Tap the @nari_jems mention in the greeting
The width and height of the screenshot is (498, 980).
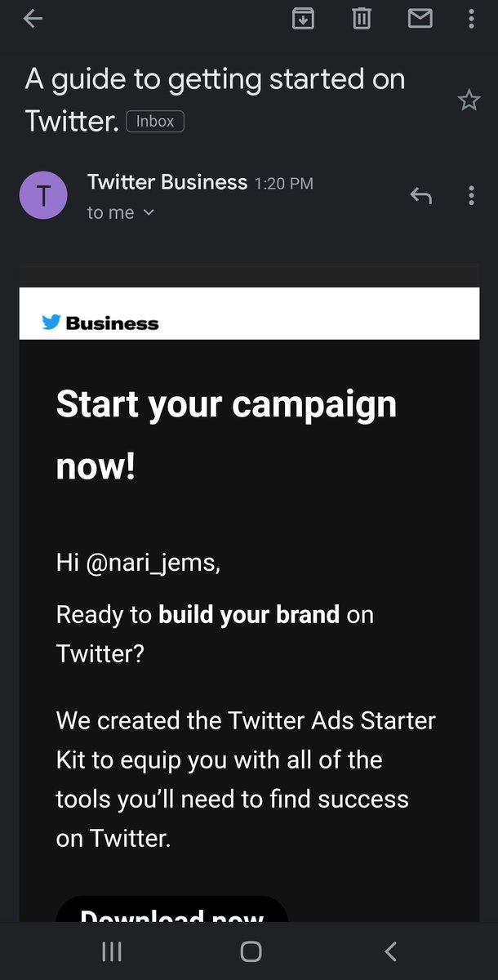[x=152, y=563]
